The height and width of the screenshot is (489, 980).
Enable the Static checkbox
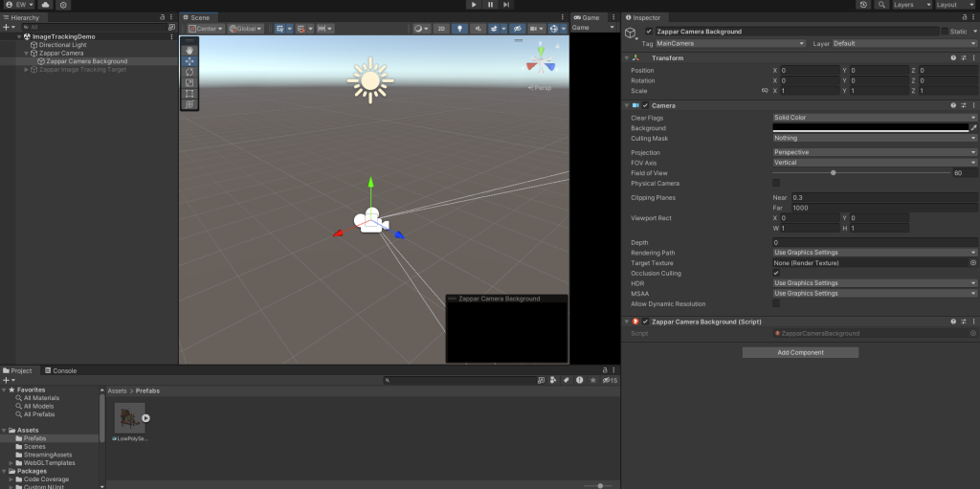pyautogui.click(x=945, y=32)
